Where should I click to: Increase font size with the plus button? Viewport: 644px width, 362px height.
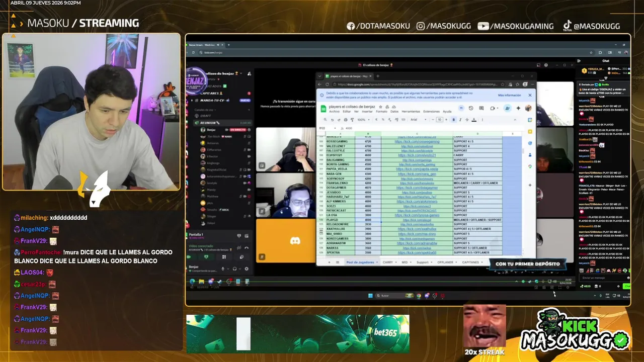(446, 120)
